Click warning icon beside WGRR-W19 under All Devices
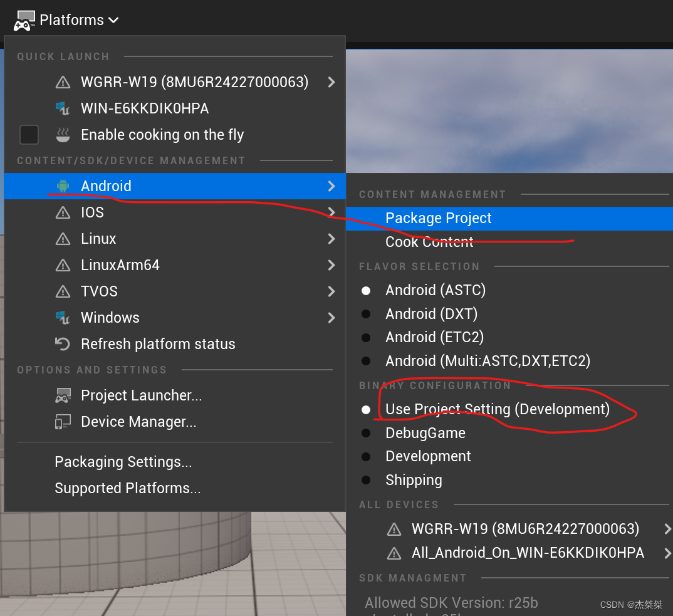The image size is (673, 616). click(394, 529)
